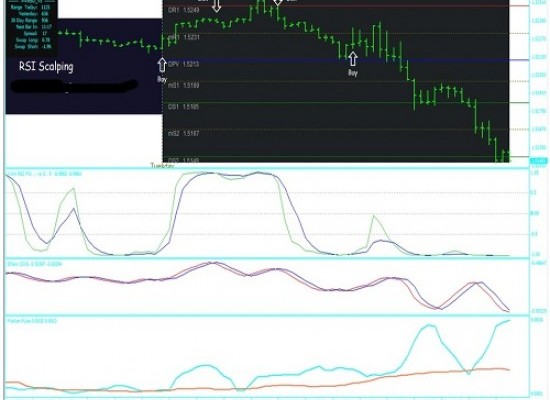The width and height of the screenshot is (550, 400).
Task: Click the Range Today info row
Action: point(30,7)
